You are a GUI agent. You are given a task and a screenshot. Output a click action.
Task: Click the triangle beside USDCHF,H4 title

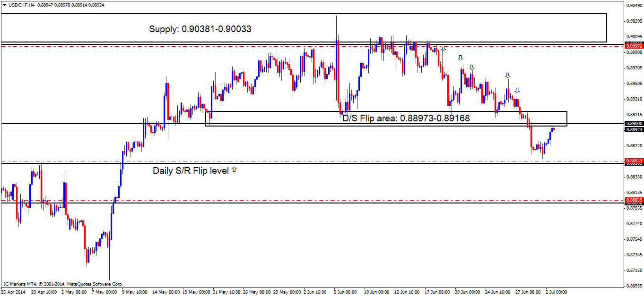tap(4, 5)
